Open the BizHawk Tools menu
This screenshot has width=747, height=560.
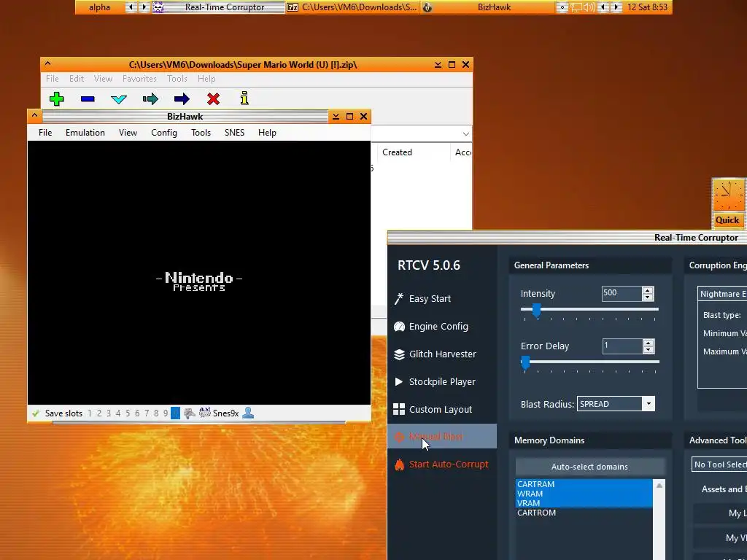tap(201, 133)
